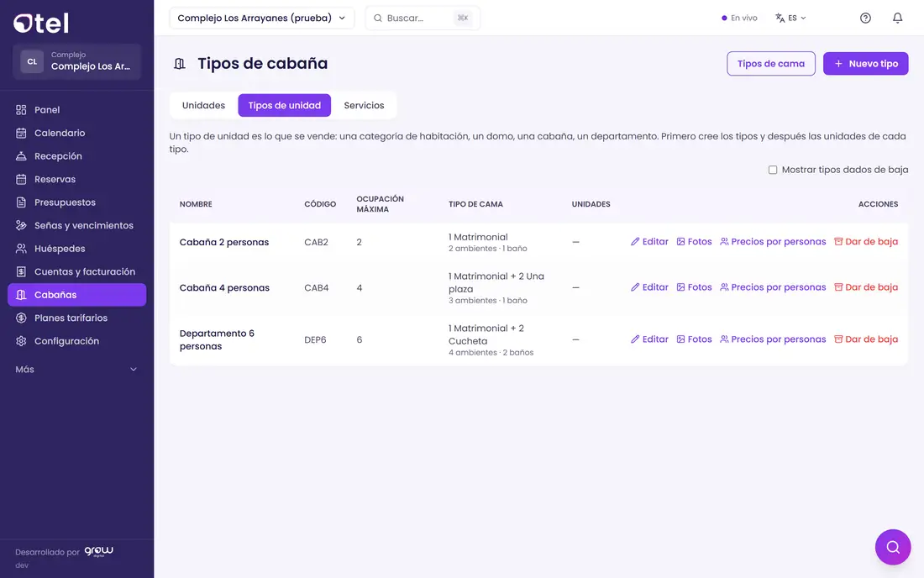This screenshot has width=924, height=578.
Task: Open Señas y vencimientos
Action: tap(76, 226)
